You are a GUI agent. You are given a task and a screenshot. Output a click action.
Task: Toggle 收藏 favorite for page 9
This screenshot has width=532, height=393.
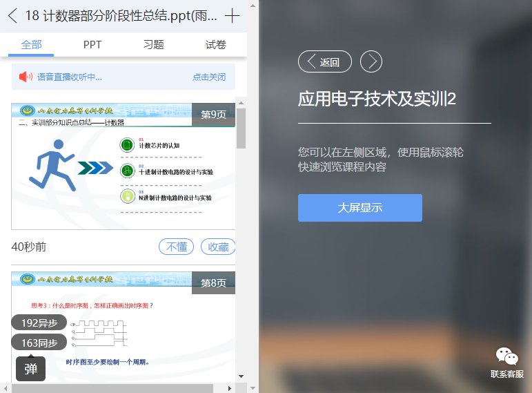click(218, 247)
